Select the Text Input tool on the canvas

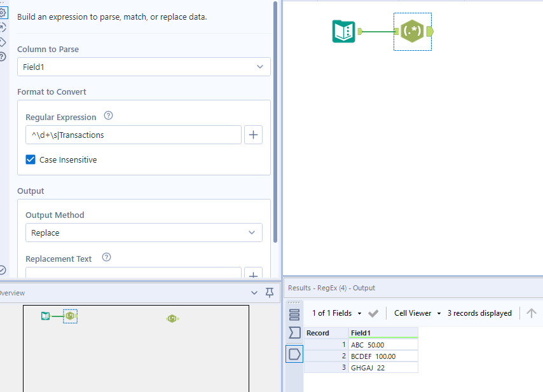pyautogui.click(x=344, y=30)
